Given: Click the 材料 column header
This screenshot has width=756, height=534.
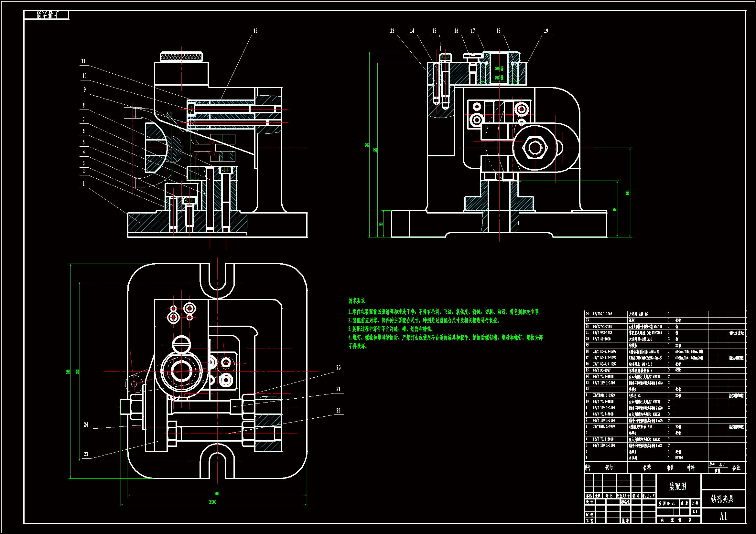Looking at the screenshot, I should click(x=691, y=467).
